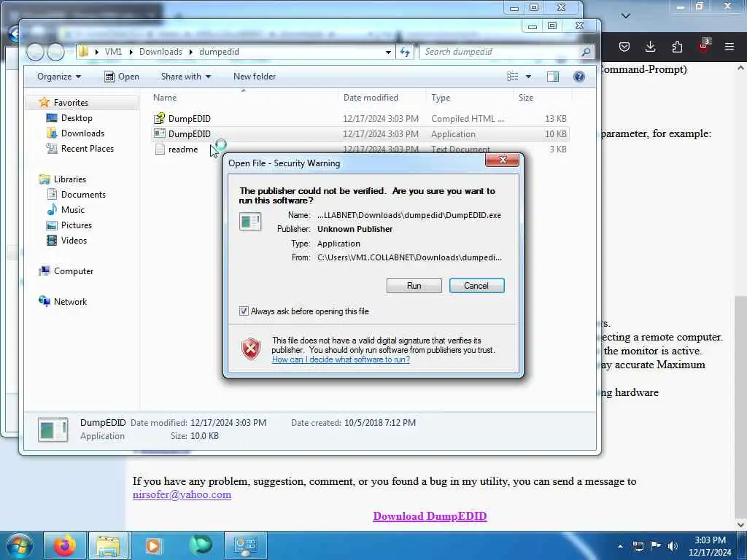Expand the arrow after VM1 in address bar
747x560 pixels.
(x=131, y=52)
